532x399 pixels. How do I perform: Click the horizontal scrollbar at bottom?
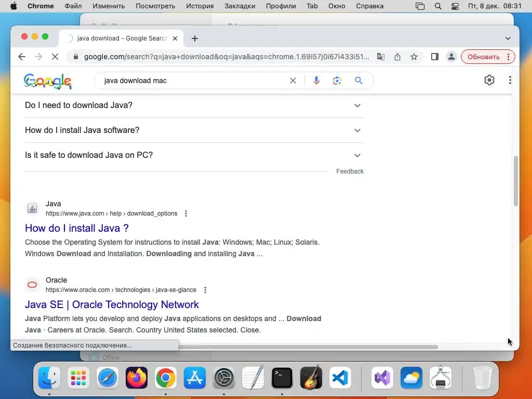click(x=308, y=347)
